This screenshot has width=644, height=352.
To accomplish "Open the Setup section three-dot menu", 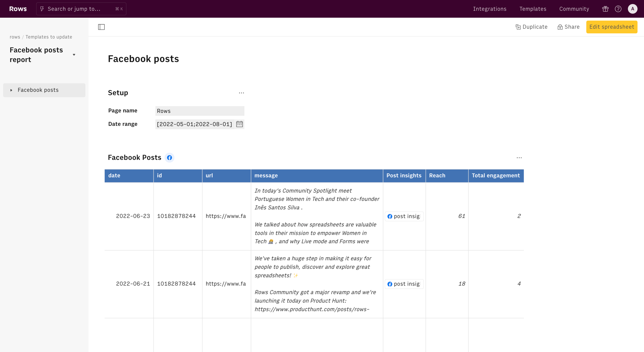I will 241,93.
